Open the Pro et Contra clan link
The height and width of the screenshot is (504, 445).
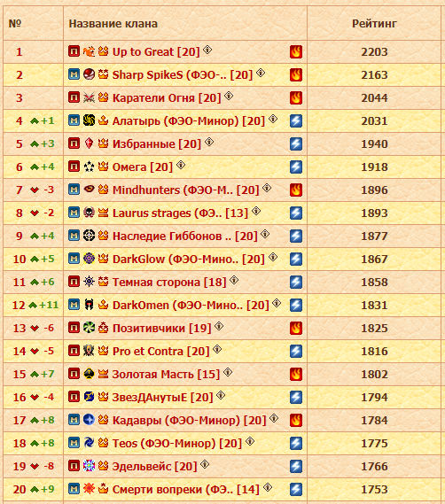pos(160,352)
